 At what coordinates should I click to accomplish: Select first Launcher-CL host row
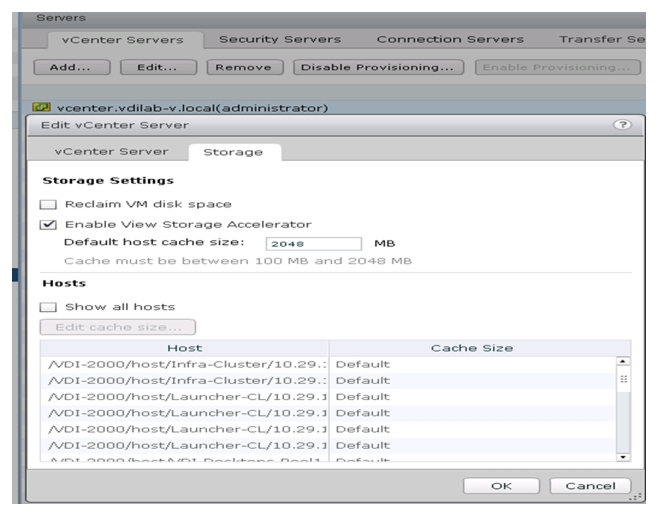pos(328,397)
